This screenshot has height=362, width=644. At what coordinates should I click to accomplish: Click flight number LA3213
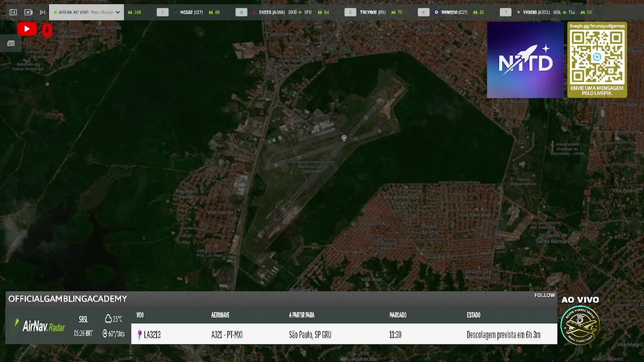tap(152, 335)
